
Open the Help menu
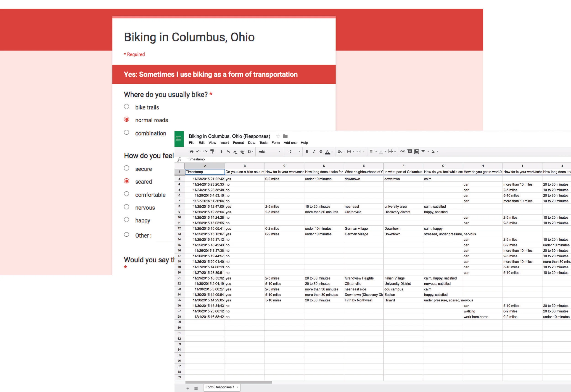[304, 143]
